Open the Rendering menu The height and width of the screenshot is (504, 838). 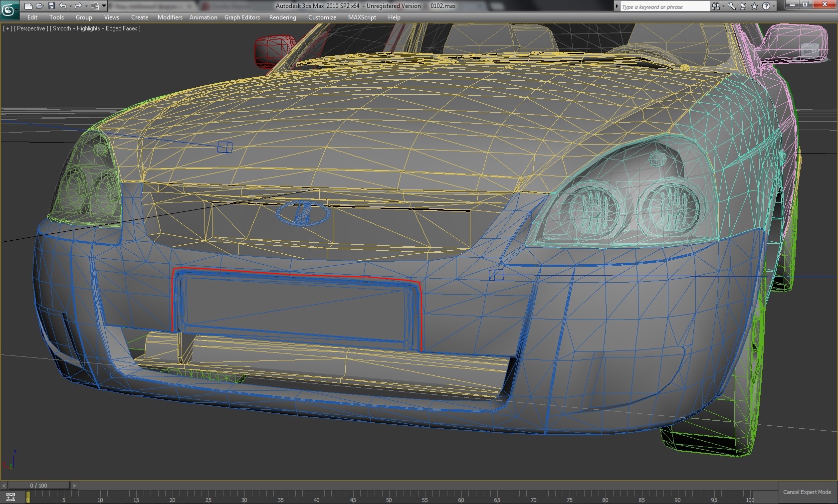[282, 17]
